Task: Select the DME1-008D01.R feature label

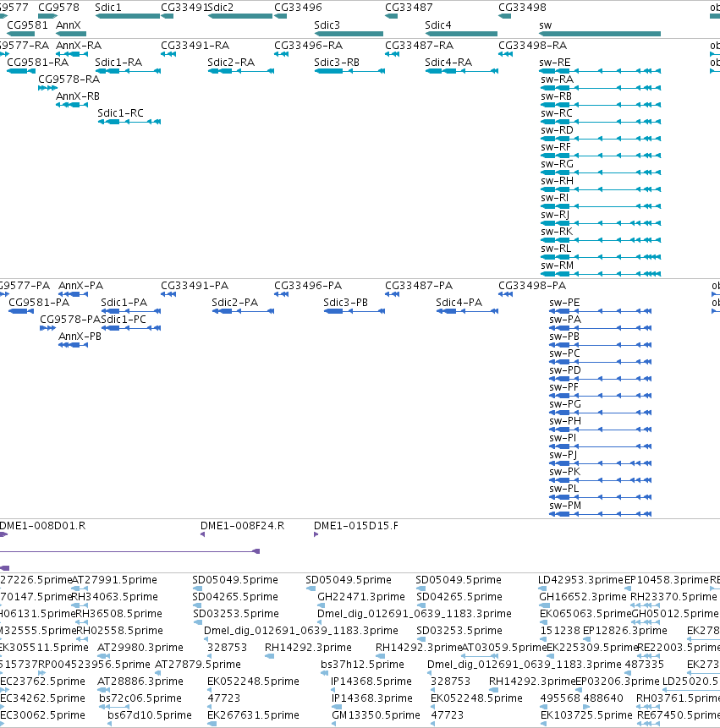Action: [x=43, y=526]
